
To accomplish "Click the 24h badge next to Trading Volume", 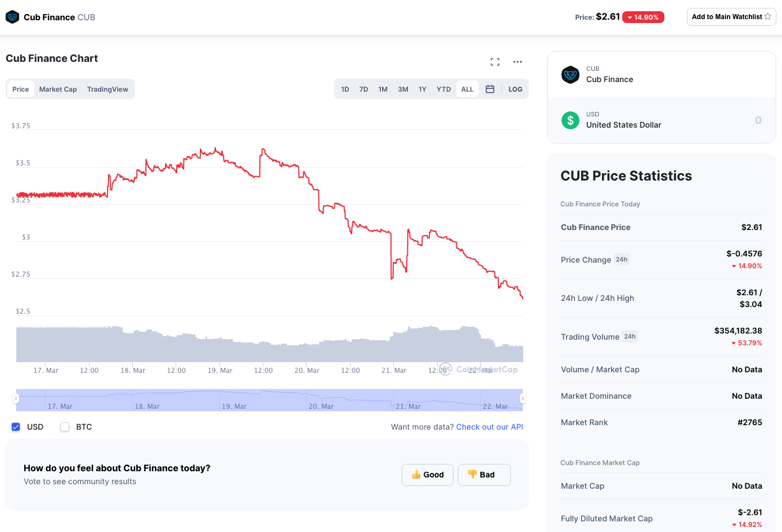I will [630, 336].
